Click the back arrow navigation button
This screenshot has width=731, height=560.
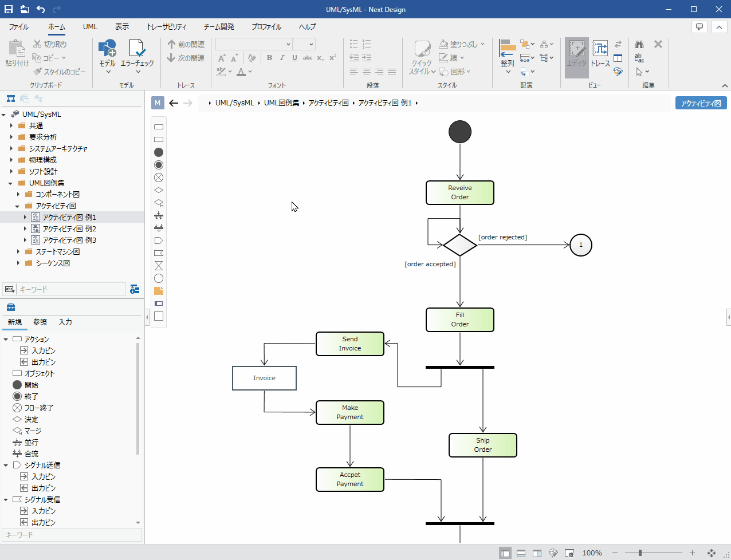click(174, 103)
